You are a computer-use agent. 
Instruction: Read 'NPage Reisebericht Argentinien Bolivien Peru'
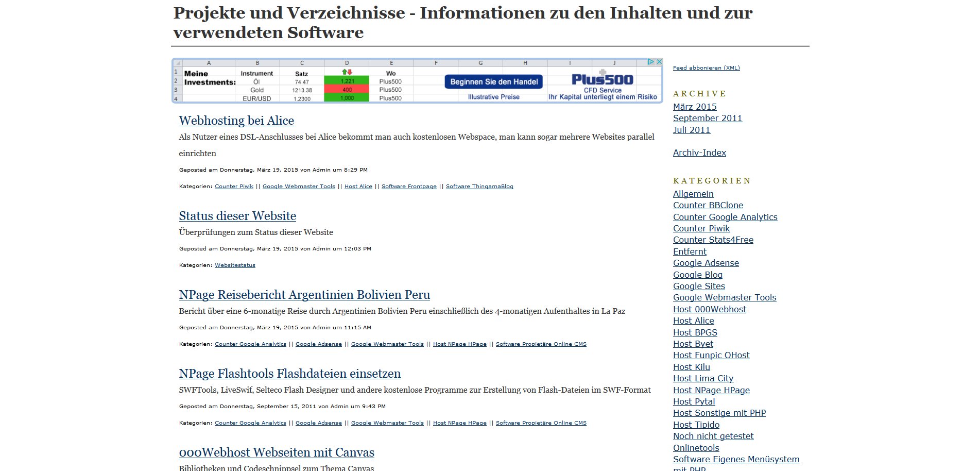pos(304,295)
